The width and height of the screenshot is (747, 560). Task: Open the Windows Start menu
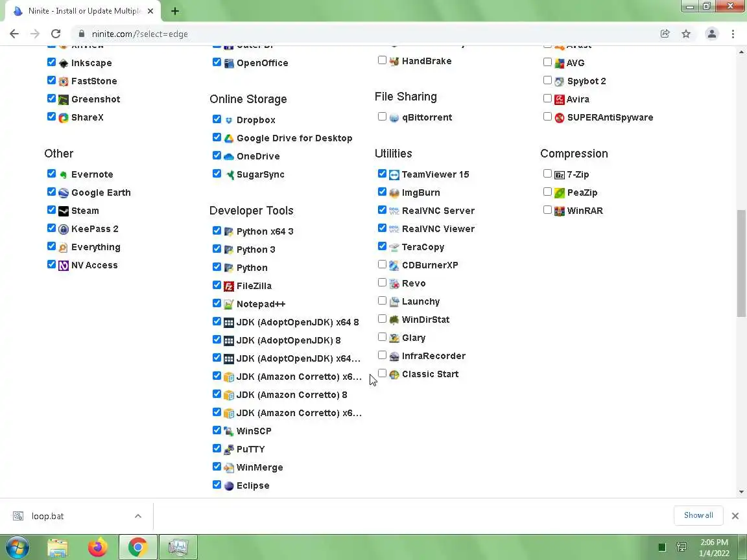point(17,547)
